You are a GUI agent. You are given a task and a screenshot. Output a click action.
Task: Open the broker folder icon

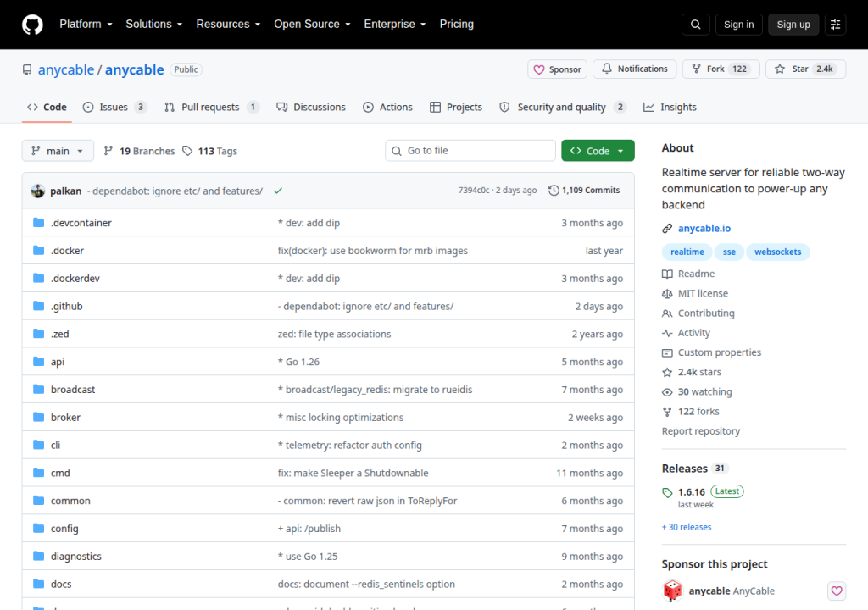(38, 417)
